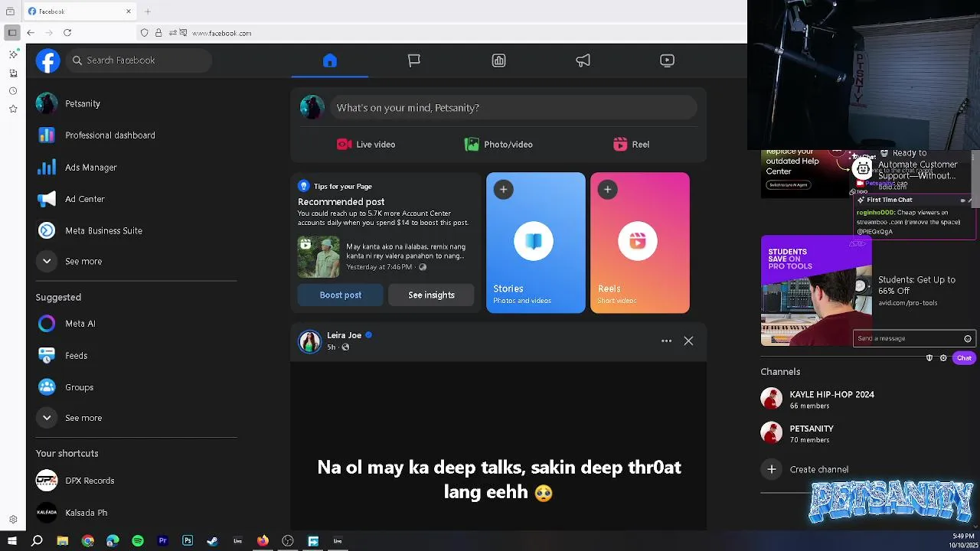Open the Reels icon card
980x551 pixels.
pos(638,242)
